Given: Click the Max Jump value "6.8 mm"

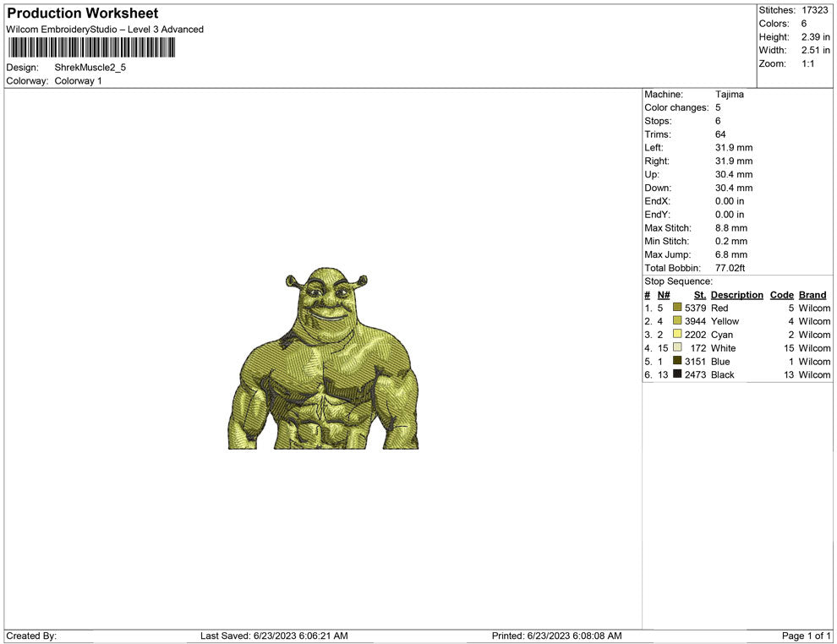Looking at the screenshot, I should click(731, 254).
